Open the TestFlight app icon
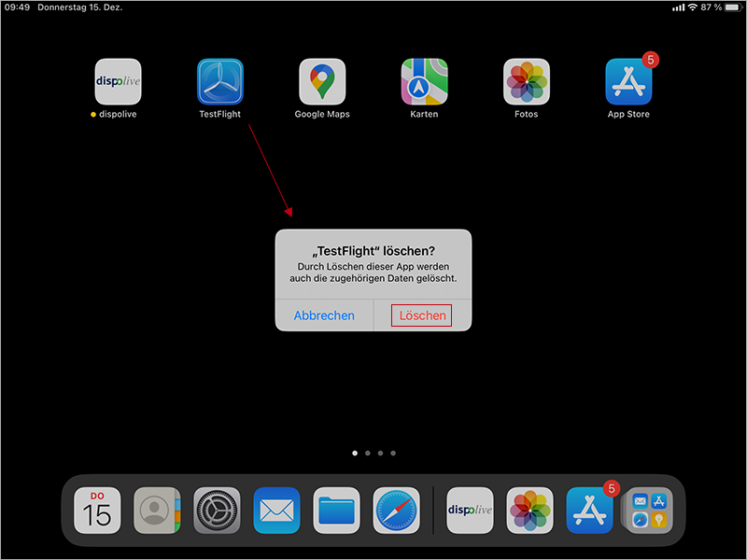This screenshot has width=747, height=560. click(220, 81)
